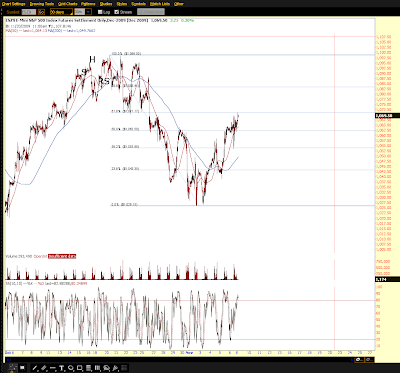This screenshot has height=373, width=400.
Task: Select the rectangle shape tool
Action: [x=79, y=368]
